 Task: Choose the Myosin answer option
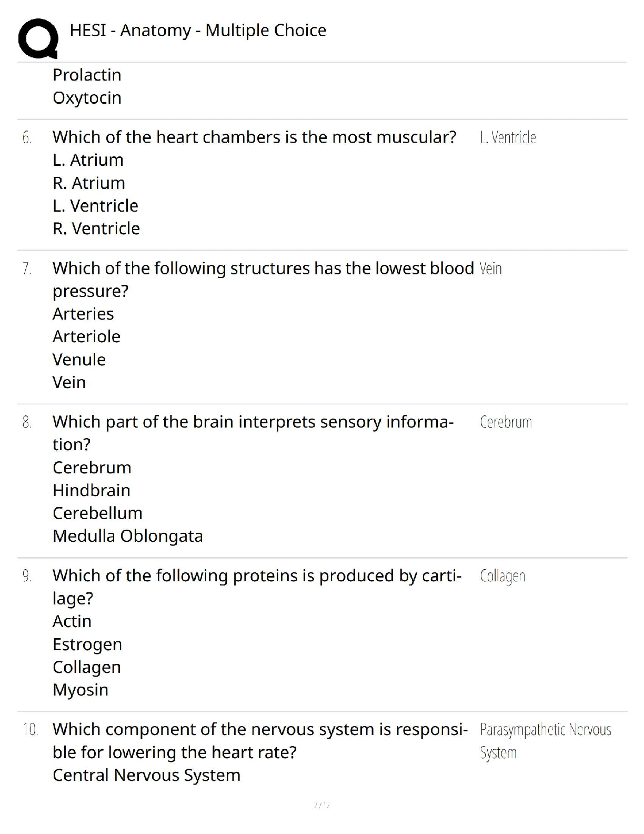click(80, 690)
